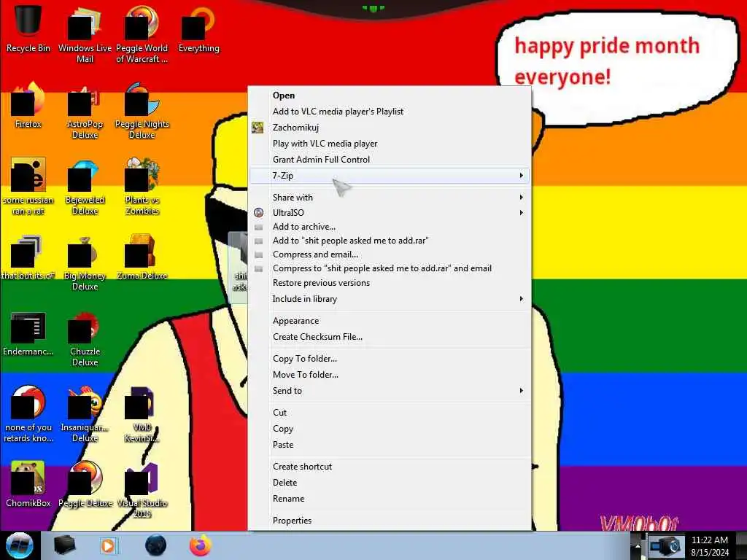Image resolution: width=747 pixels, height=560 pixels.
Task: Expand the Send to submenu
Action: coord(390,391)
